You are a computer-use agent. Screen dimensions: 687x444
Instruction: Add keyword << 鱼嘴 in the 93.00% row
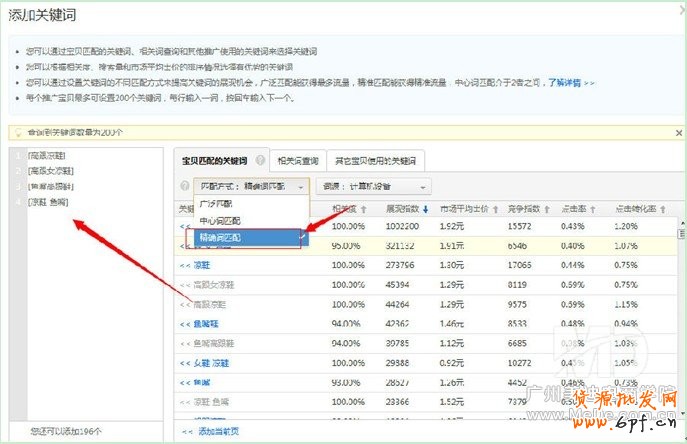(195, 383)
